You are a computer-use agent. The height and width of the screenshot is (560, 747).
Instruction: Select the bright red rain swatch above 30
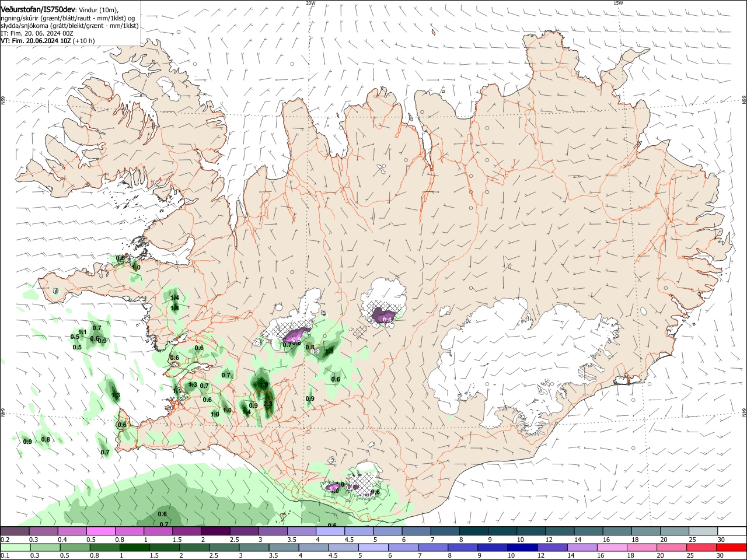tap(732, 548)
